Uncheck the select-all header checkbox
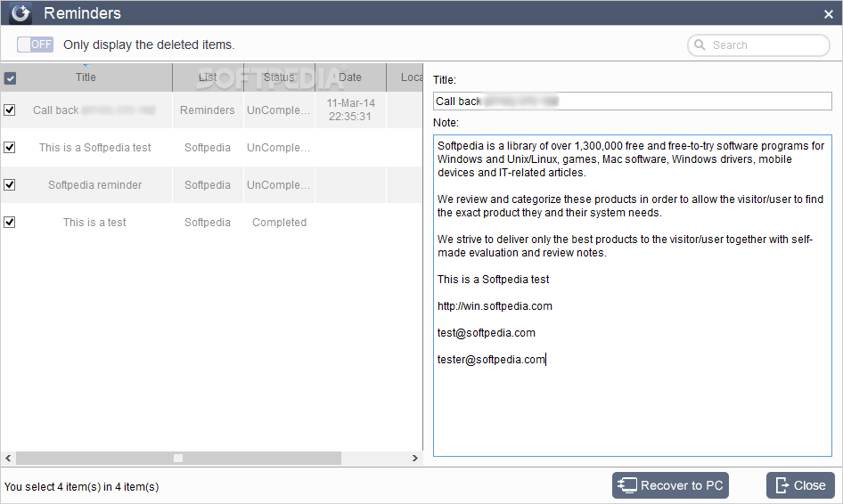The height and width of the screenshot is (504, 843). pos(10,77)
